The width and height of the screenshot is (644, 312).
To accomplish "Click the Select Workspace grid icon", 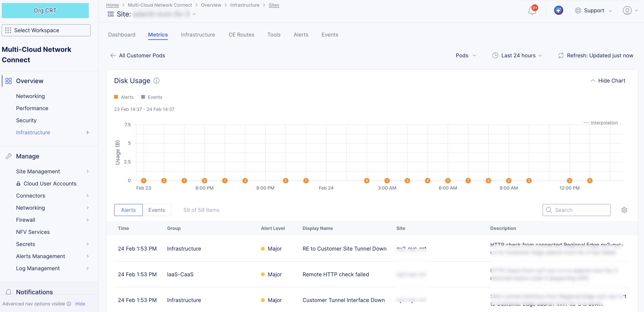I will (x=8, y=30).
